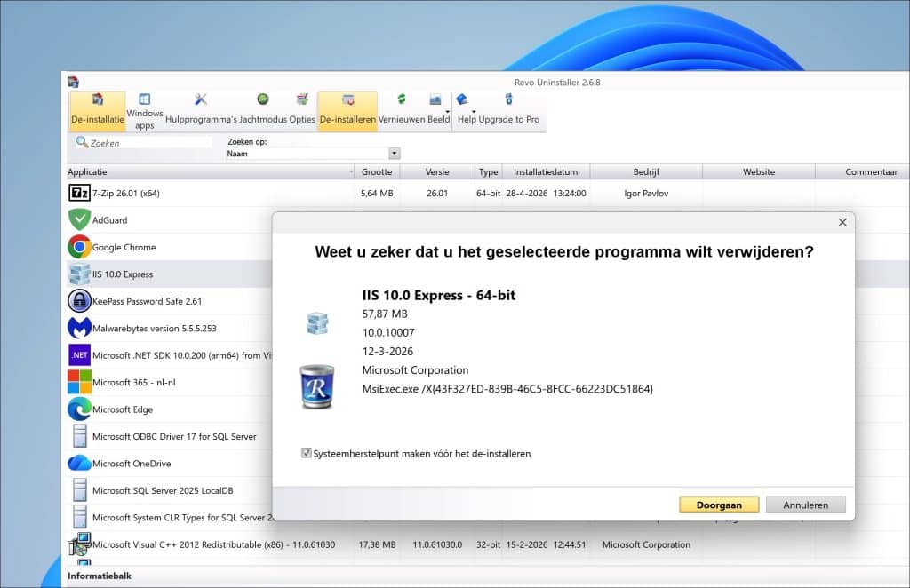Sort by Grootte column header
910x588 pixels.
377,171
